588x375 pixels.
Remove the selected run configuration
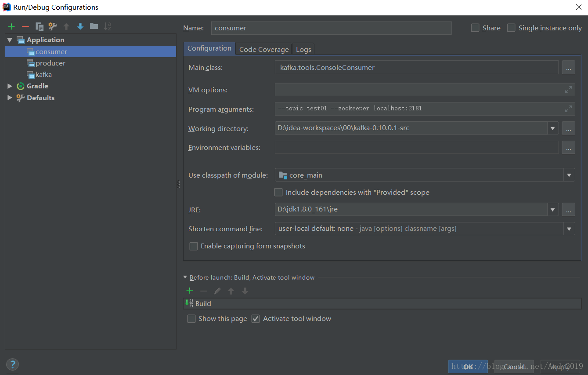coord(25,26)
